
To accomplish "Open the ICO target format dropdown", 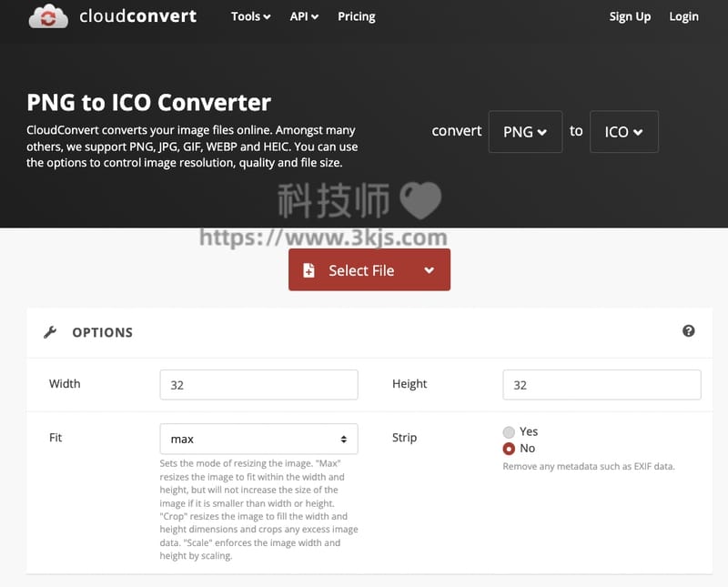I will (624, 132).
